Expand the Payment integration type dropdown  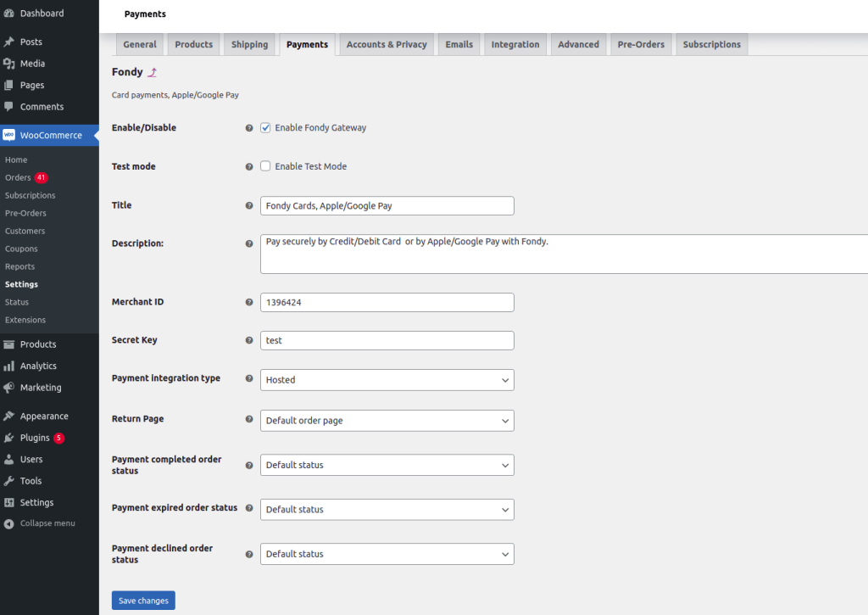(x=387, y=380)
